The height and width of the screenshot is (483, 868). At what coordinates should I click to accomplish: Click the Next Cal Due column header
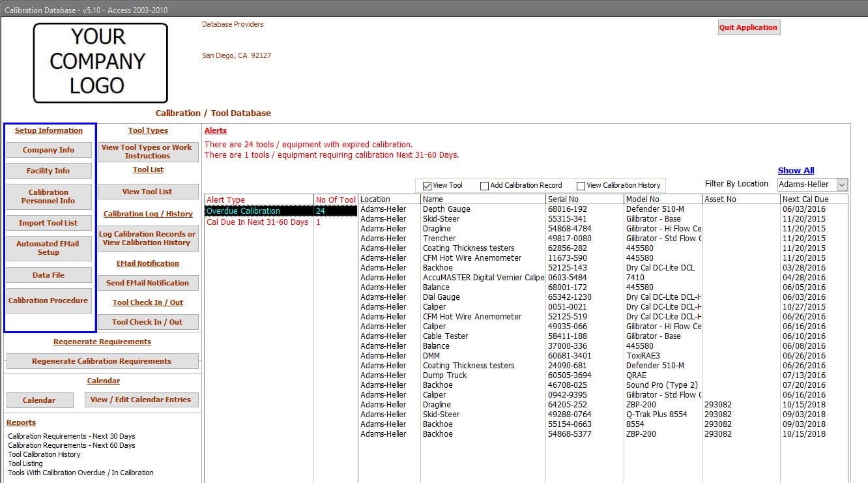tap(814, 199)
